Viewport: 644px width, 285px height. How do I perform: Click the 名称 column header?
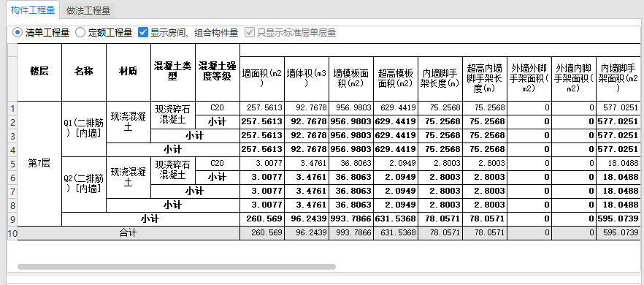tap(84, 72)
